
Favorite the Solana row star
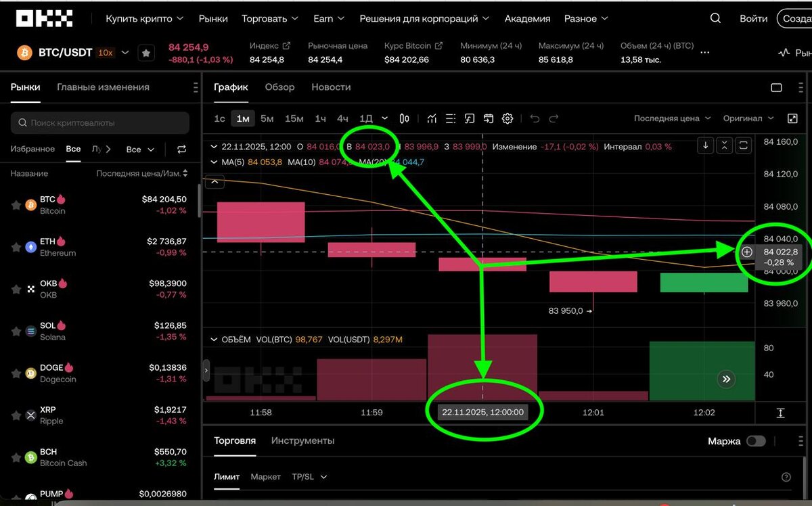tap(16, 331)
